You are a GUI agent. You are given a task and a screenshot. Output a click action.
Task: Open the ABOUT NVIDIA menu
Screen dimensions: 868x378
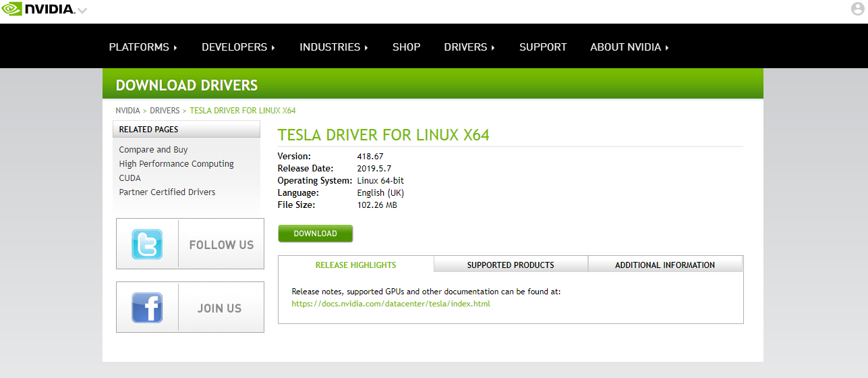[x=629, y=47]
